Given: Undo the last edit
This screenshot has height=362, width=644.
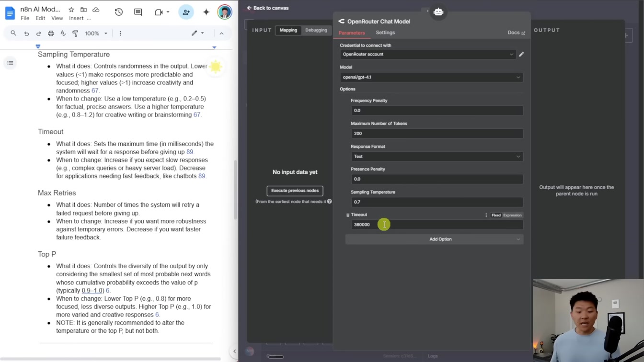Looking at the screenshot, I should [26, 34].
